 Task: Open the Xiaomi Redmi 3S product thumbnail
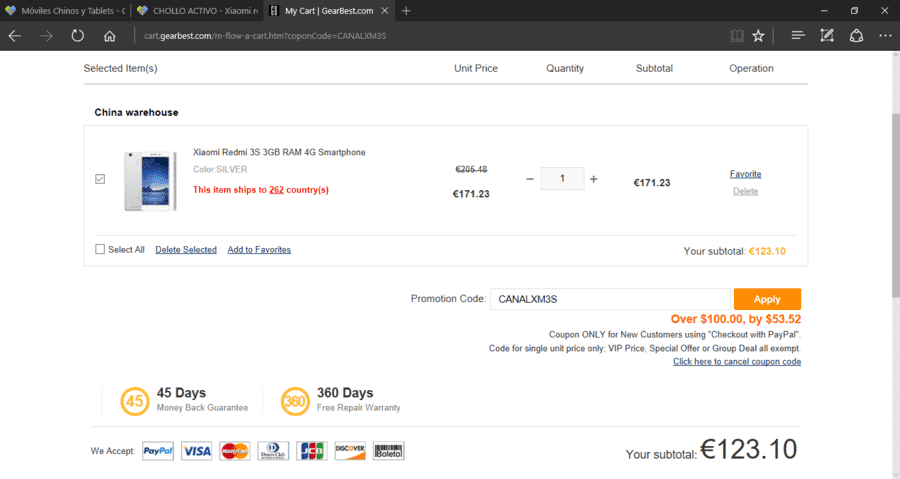click(150, 181)
